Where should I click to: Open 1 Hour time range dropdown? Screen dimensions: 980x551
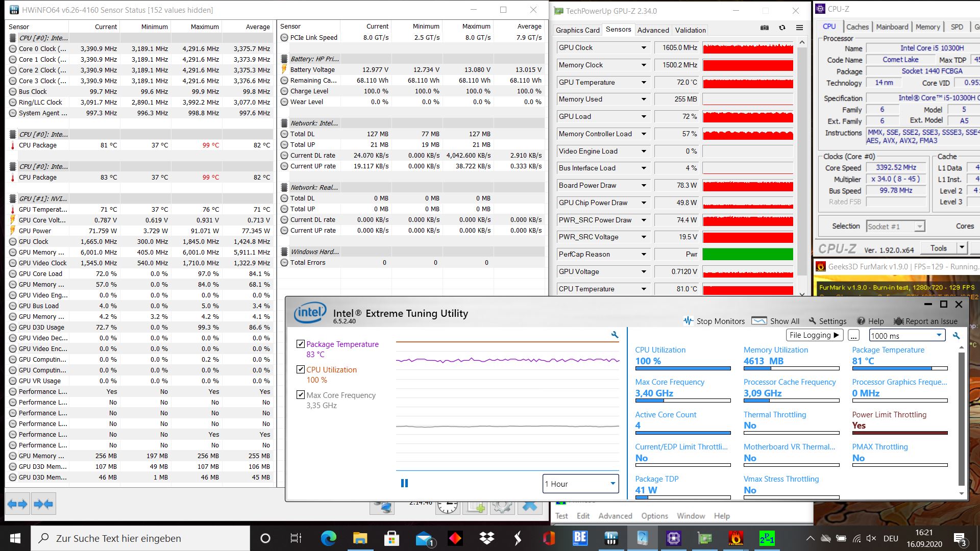click(580, 484)
